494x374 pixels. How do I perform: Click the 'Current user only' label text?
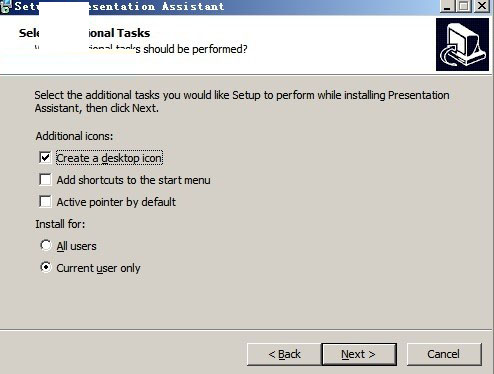pyautogui.click(x=98, y=268)
